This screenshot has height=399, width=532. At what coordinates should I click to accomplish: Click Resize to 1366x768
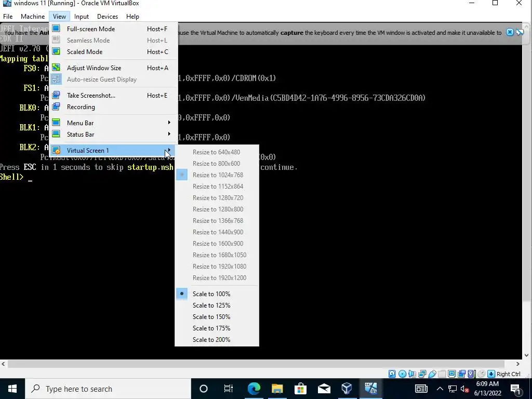pos(217,220)
